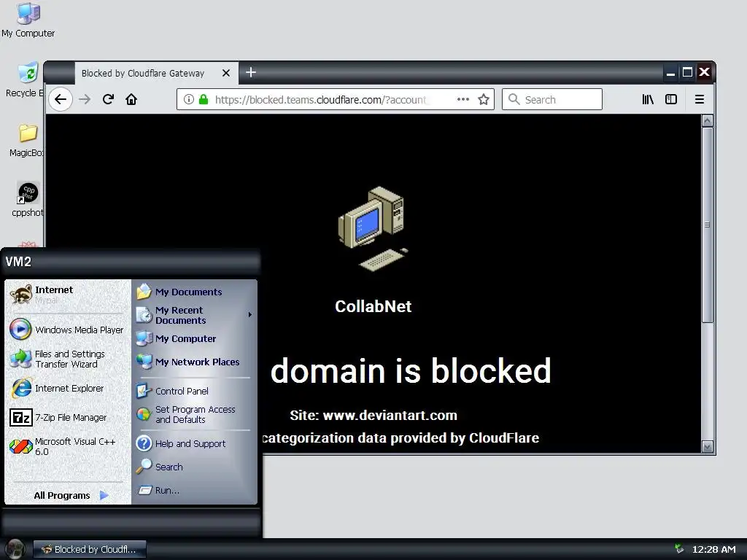The width and height of the screenshot is (747, 560).
Task: Open a new browser tab
Action: (251, 72)
